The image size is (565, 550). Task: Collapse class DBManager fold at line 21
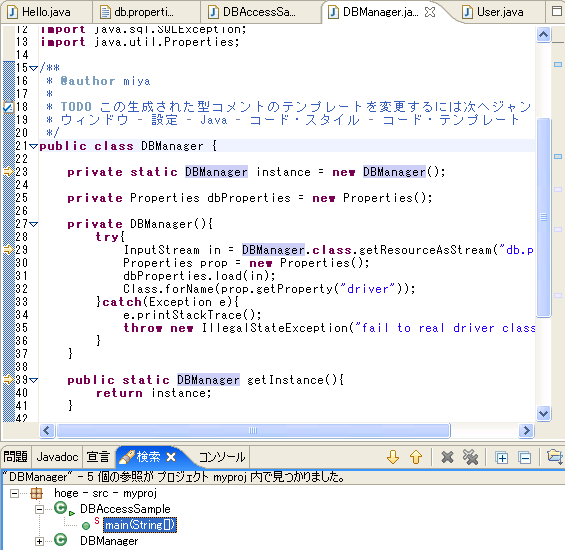pyautogui.click(x=34, y=146)
